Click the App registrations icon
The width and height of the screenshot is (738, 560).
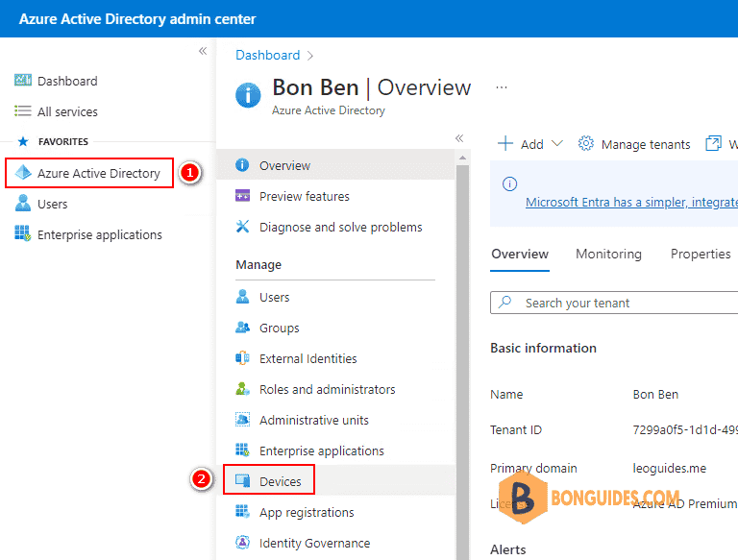(242, 512)
